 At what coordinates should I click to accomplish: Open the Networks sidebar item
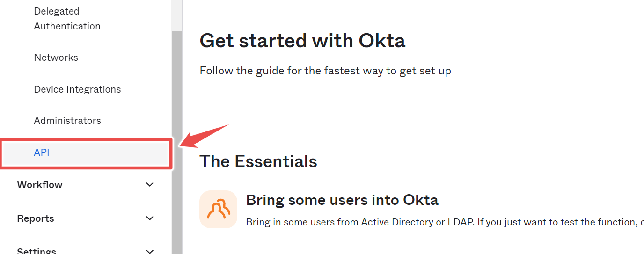pyautogui.click(x=56, y=58)
